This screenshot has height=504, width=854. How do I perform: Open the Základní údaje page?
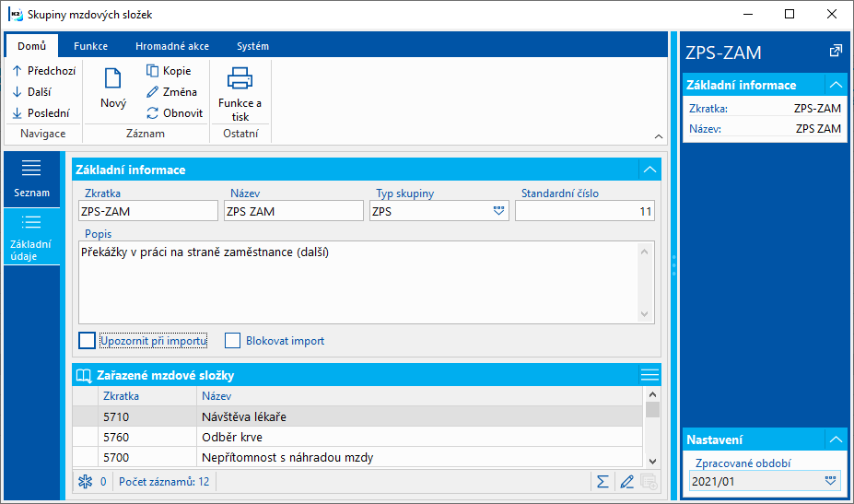[31, 237]
